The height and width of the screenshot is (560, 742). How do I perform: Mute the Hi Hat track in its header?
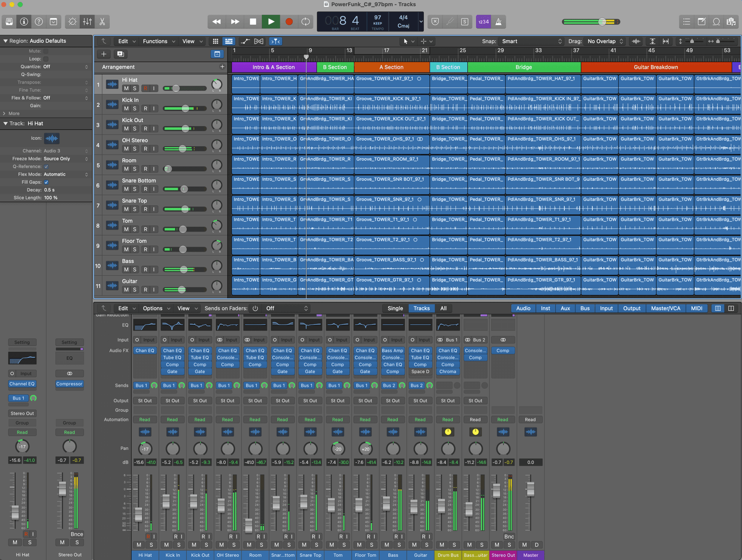tap(126, 88)
